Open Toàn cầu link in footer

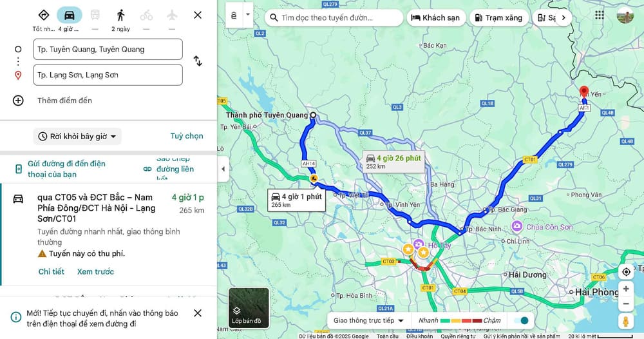click(x=388, y=336)
